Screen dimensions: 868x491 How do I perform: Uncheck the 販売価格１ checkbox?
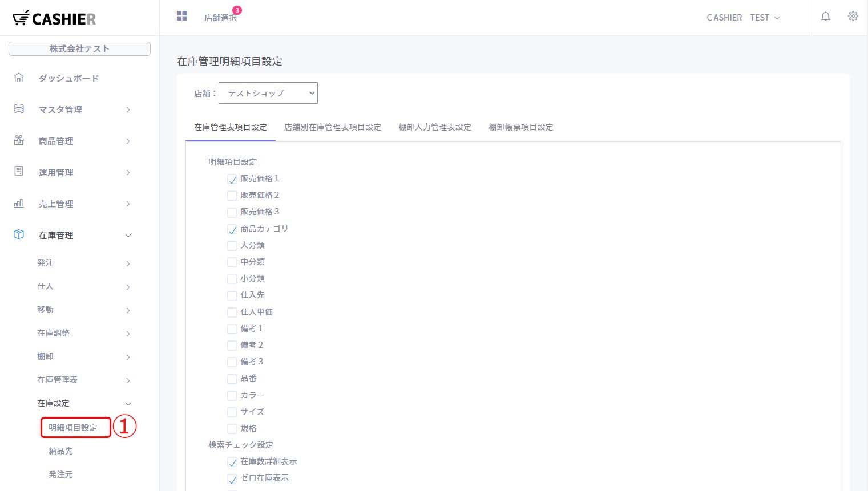[232, 179]
